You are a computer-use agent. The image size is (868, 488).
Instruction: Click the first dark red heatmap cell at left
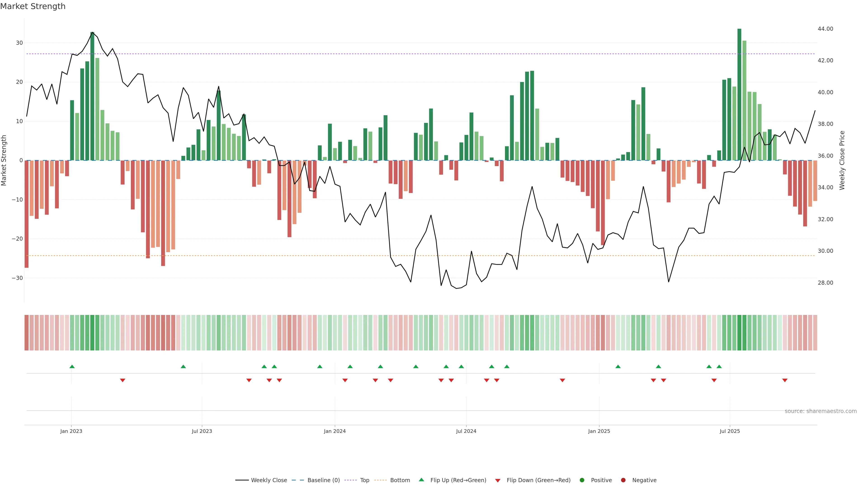click(x=27, y=332)
